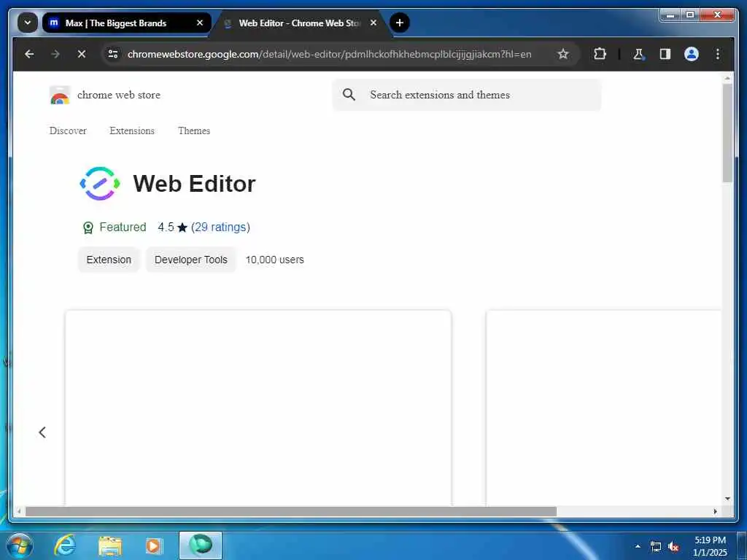Launch Internet Explorer from the taskbar
This screenshot has width=747, height=560.
[x=65, y=545]
